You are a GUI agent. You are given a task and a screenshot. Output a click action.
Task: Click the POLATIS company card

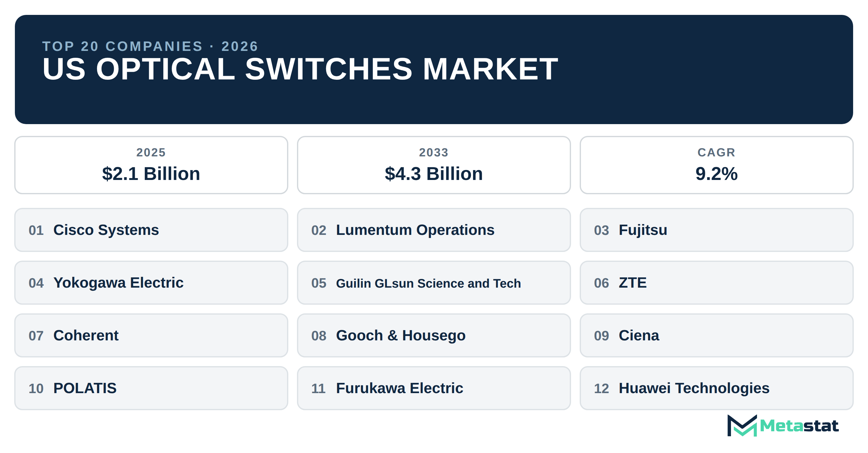point(151,388)
